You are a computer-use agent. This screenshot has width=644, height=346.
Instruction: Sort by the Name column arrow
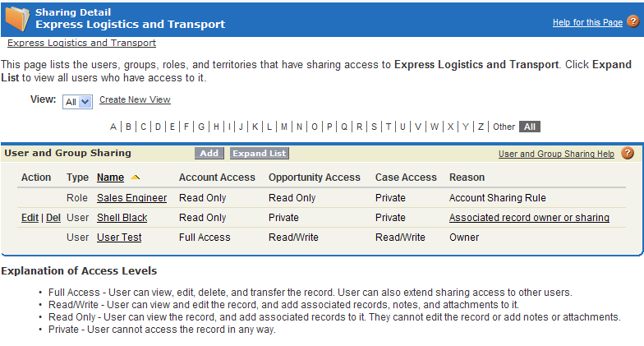136,178
